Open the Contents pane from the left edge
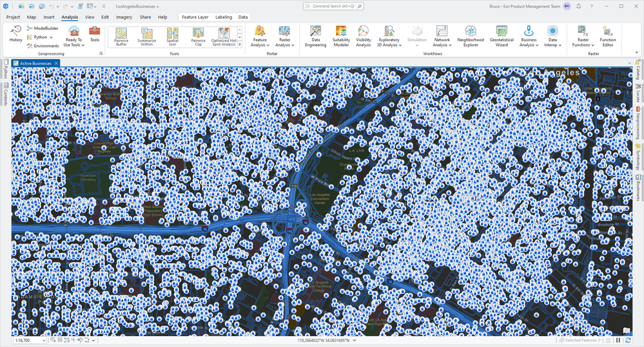Screen dimensions: 644x347 [x=5, y=94]
